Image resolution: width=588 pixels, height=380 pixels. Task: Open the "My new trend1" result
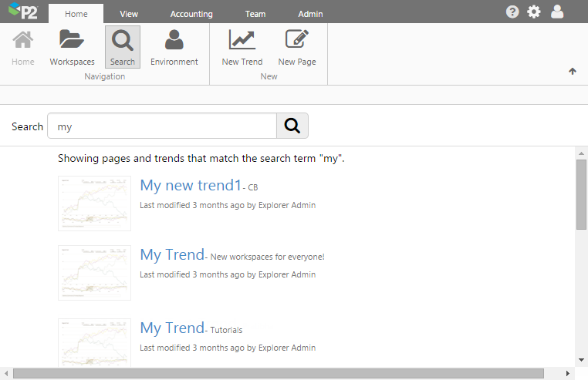pos(191,186)
